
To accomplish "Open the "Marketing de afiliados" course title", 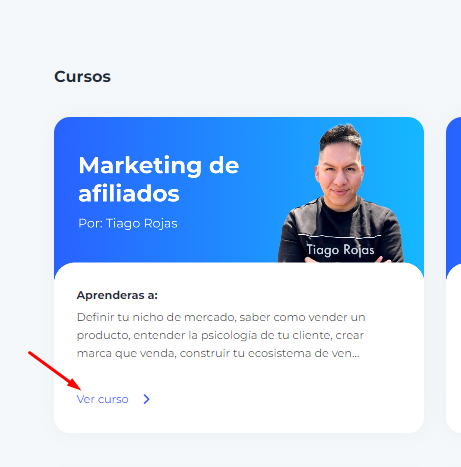I will pos(159,179).
